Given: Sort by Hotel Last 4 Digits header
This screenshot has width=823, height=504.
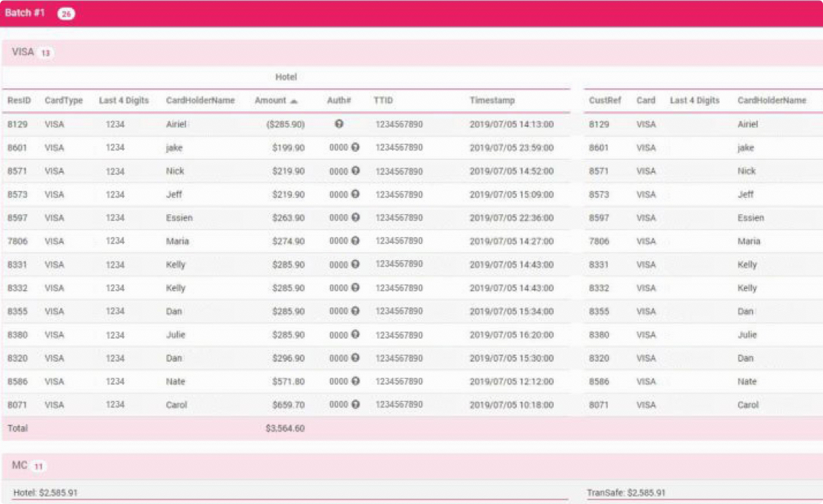Looking at the screenshot, I should (124, 100).
